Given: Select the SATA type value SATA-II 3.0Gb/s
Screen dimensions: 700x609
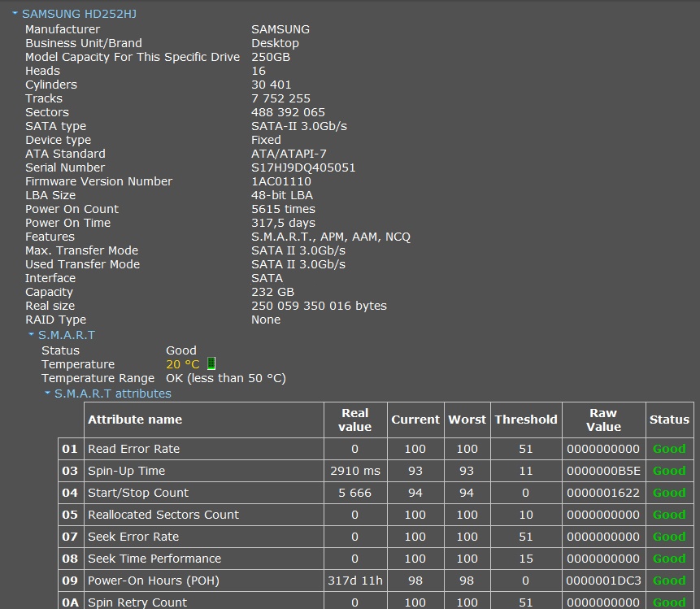Looking at the screenshot, I should click(299, 126).
